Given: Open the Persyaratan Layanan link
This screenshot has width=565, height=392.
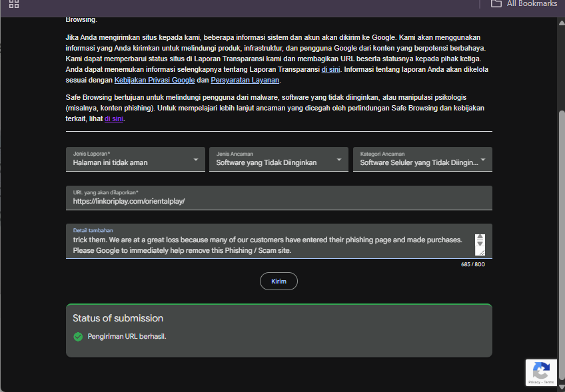Looking at the screenshot, I should (x=245, y=81).
